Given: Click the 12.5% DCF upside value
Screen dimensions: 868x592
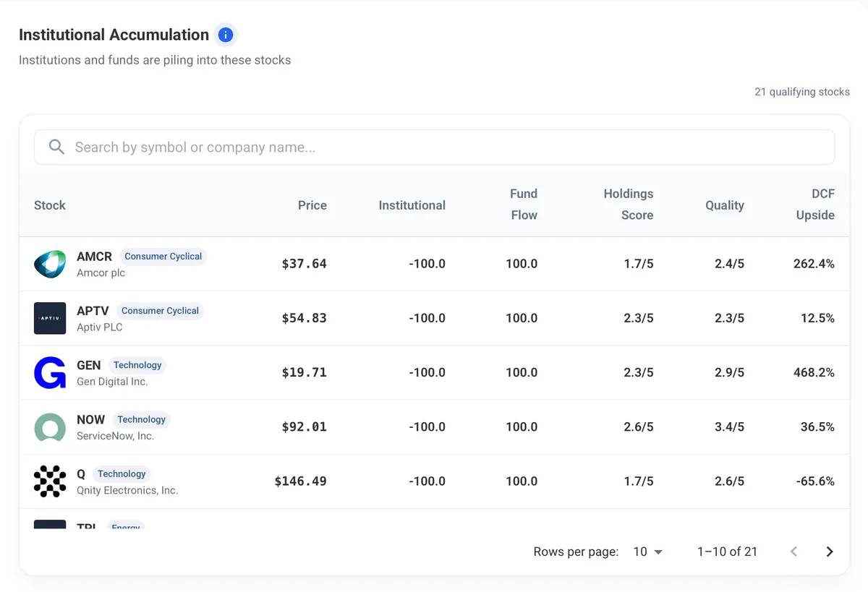Looking at the screenshot, I should [817, 318].
